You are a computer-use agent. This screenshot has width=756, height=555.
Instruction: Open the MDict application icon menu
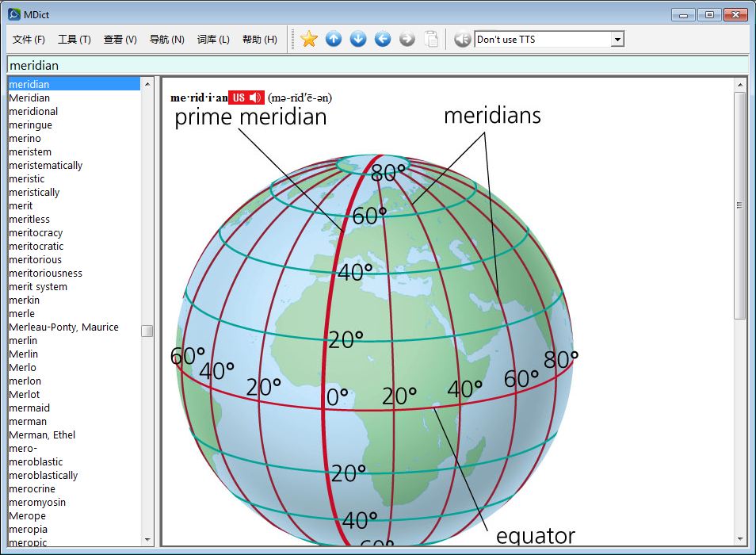click(13, 14)
